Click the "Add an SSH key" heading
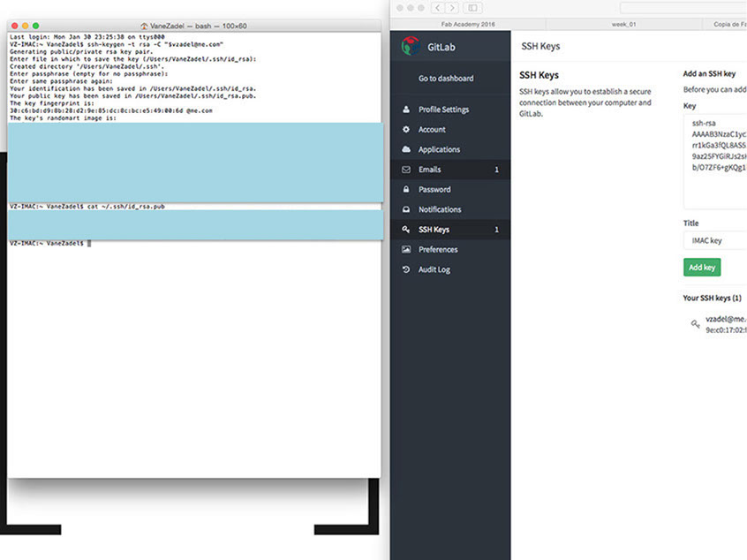 709,73
